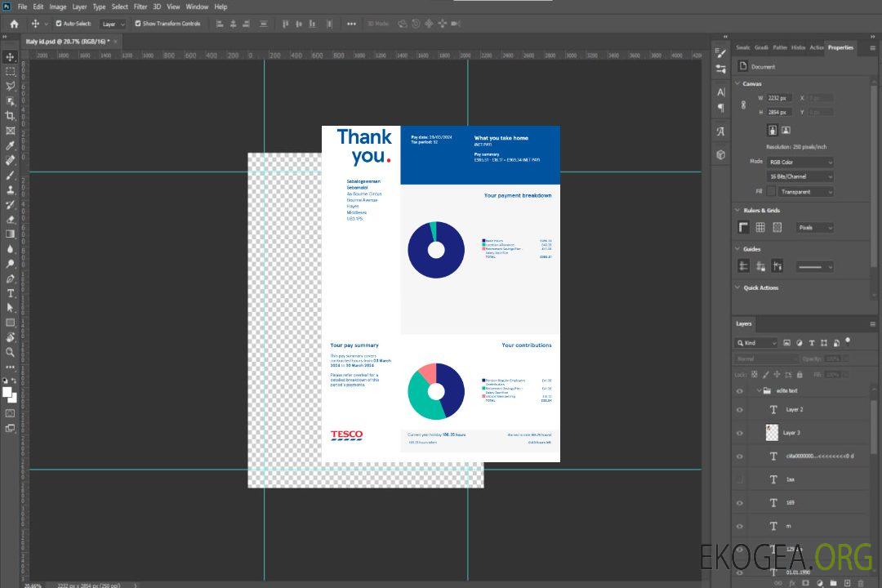Switch to the History panel tab
The image size is (882, 588).
tap(798, 48)
